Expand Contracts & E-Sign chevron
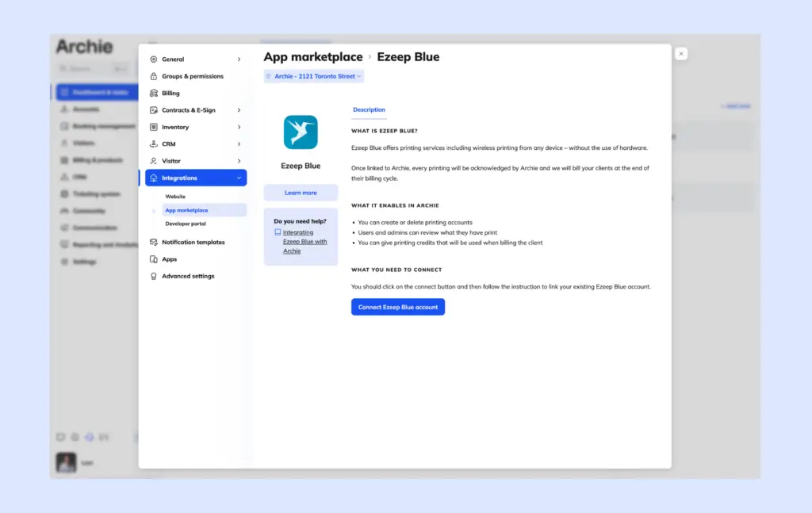The height and width of the screenshot is (513, 812). [239, 110]
